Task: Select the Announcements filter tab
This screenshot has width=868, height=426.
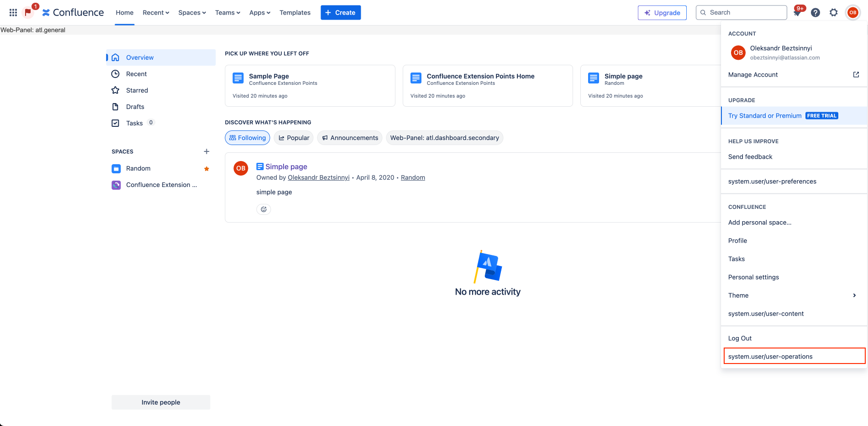Action: point(350,138)
